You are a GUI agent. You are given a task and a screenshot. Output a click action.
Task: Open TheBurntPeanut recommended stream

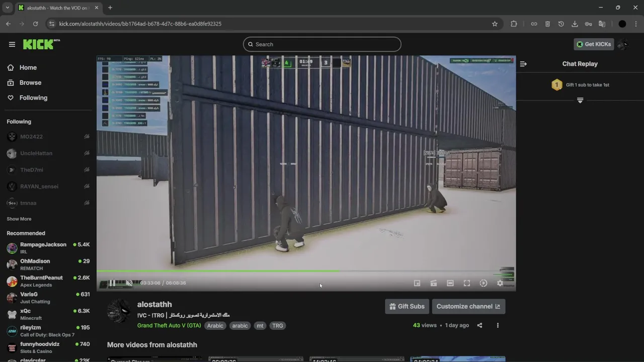(x=48, y=281)
